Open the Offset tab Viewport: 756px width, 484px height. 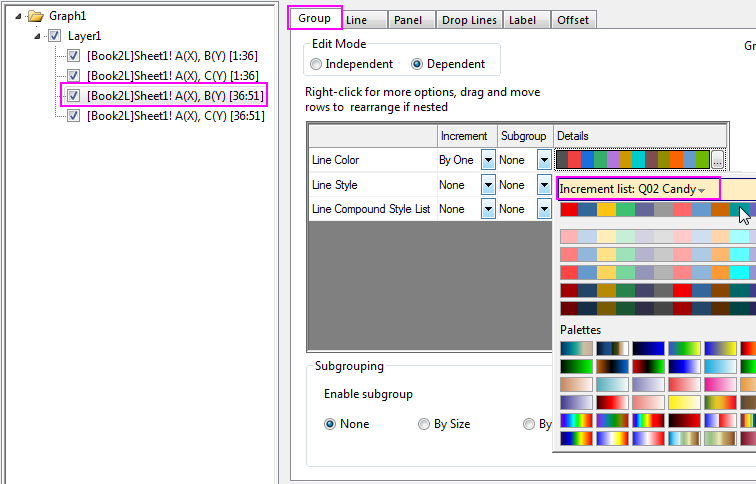pos(573,20)
